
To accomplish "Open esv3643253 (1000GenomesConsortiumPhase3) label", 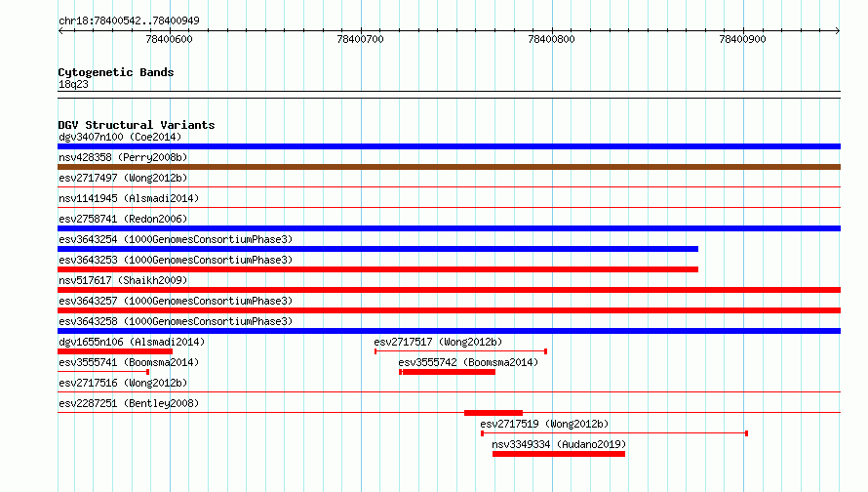I will 176,260.
